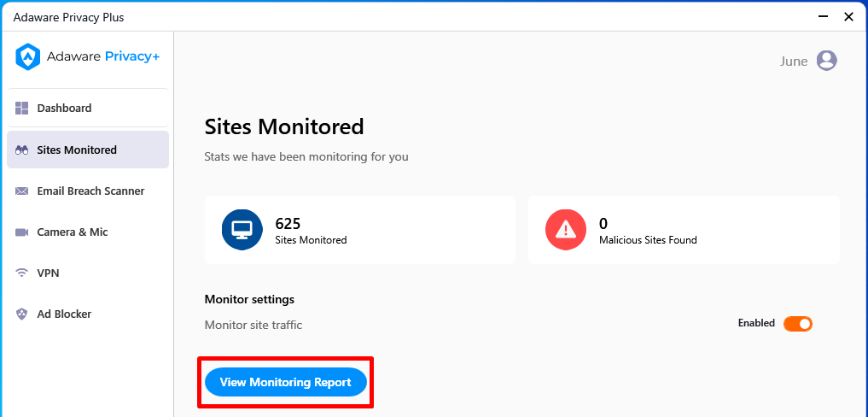The width and height of the screenshot is (868, 417).
Task: Click the VPN wifi signal icon
Action: tap(21, 273)
